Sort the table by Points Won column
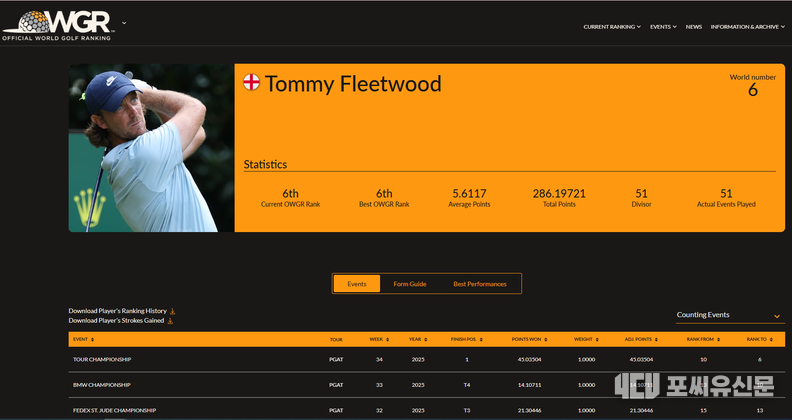Image resolution: width=792 pixels, height=420 pixels. [x=529, y=339]
